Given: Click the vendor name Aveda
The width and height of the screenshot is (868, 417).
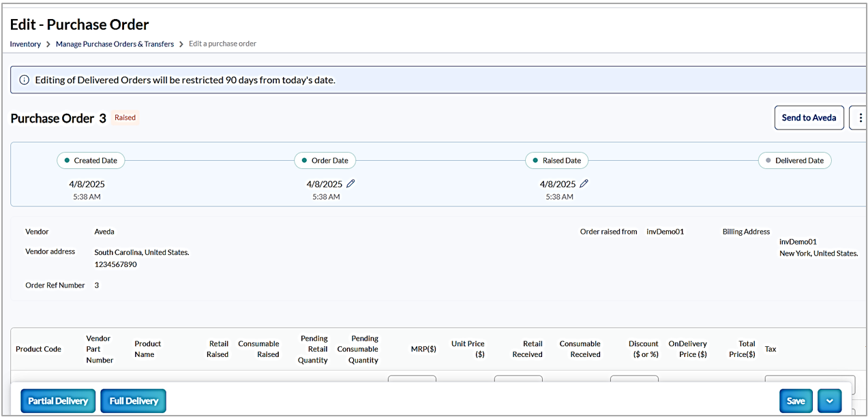Looking at the screenshot, I should click(104, 232).
